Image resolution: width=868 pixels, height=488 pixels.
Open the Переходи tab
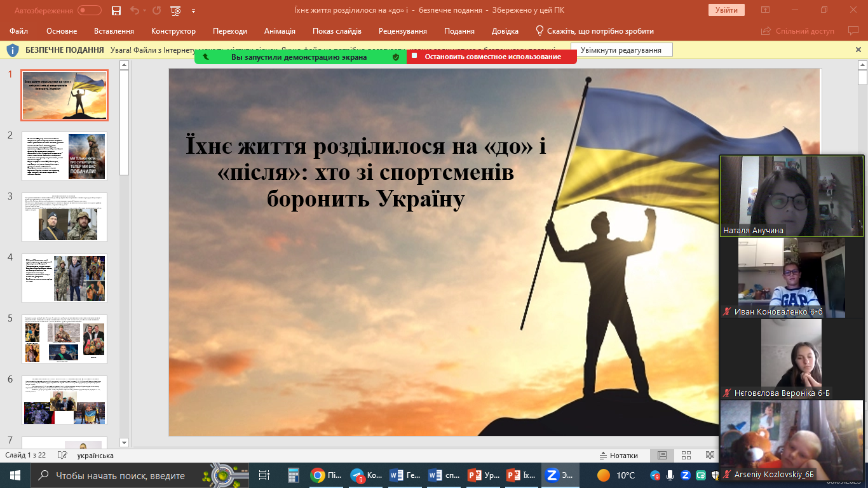[x=230, y=31]
